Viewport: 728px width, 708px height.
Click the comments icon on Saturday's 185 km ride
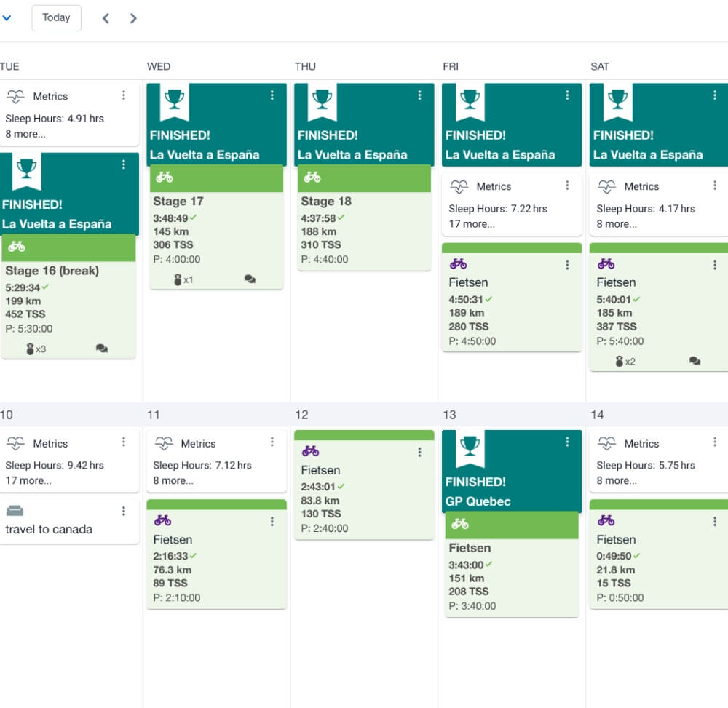695,361
